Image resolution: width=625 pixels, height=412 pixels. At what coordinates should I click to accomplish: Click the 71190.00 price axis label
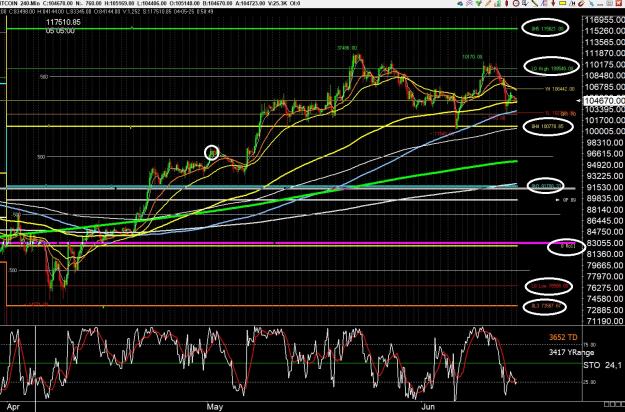point(604,321)
